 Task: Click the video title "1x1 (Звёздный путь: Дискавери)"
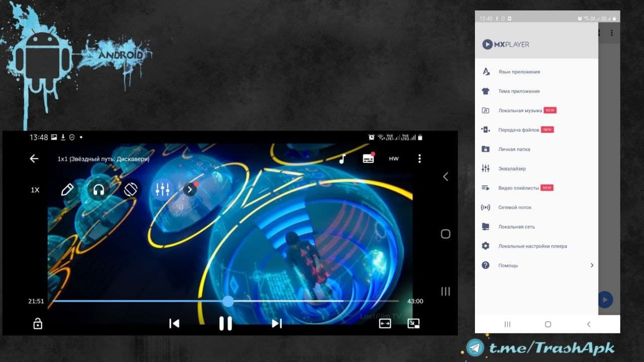(104, 159)
